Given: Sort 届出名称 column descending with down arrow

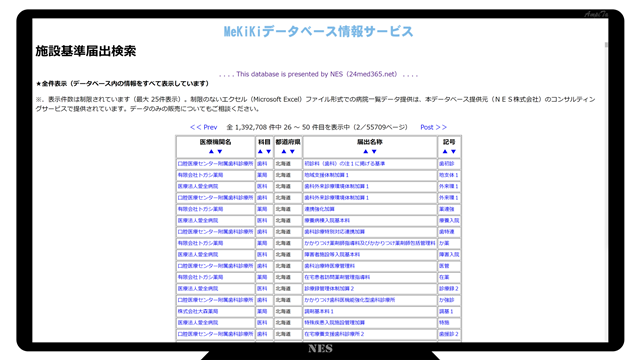Looking at the screenshot, I should 374,151.
